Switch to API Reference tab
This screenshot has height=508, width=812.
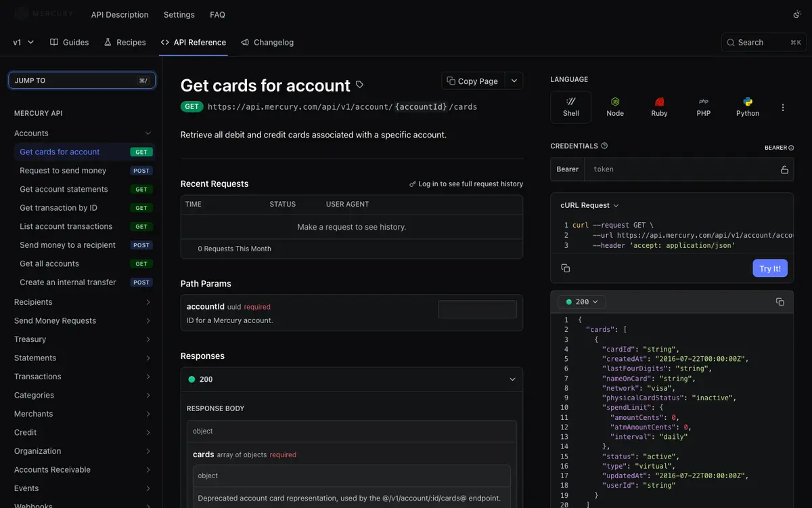pyautogui.click(x=194, y=42)
